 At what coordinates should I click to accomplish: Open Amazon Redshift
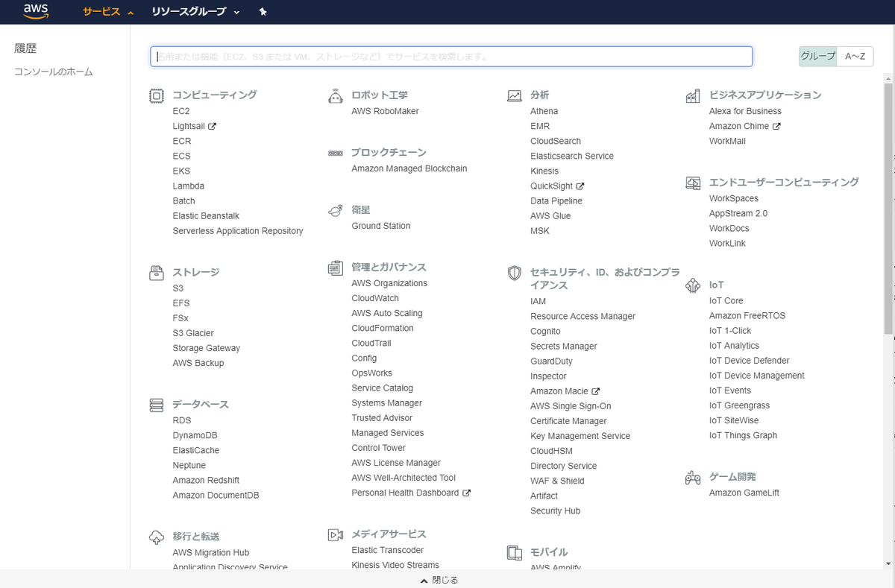coord(206,480)
